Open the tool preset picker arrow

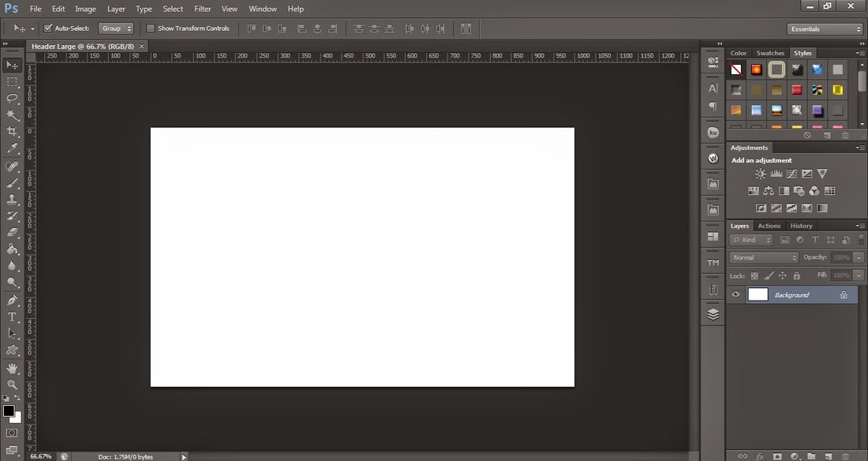click(x=32, y=28)
